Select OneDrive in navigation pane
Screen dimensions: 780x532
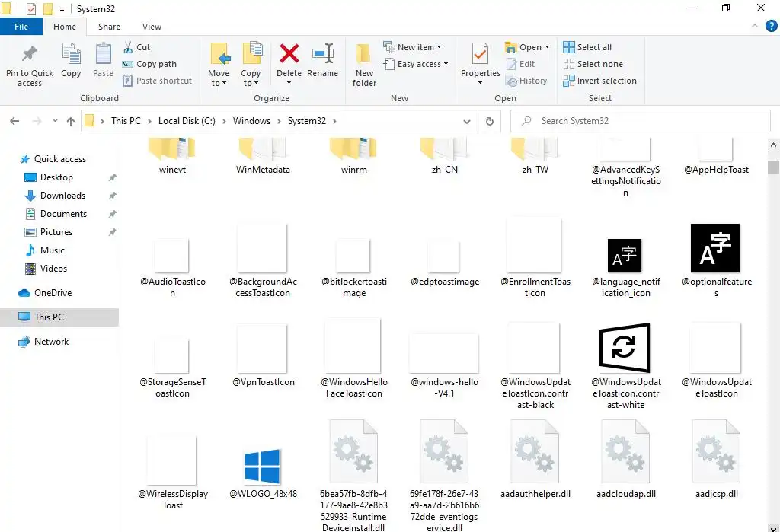(53, 293)
